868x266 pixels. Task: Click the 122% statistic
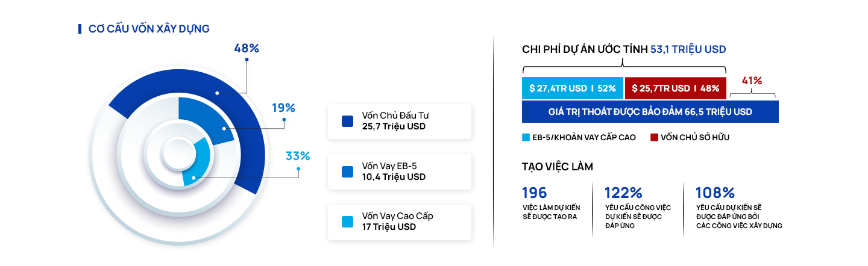tap(623, 193)
